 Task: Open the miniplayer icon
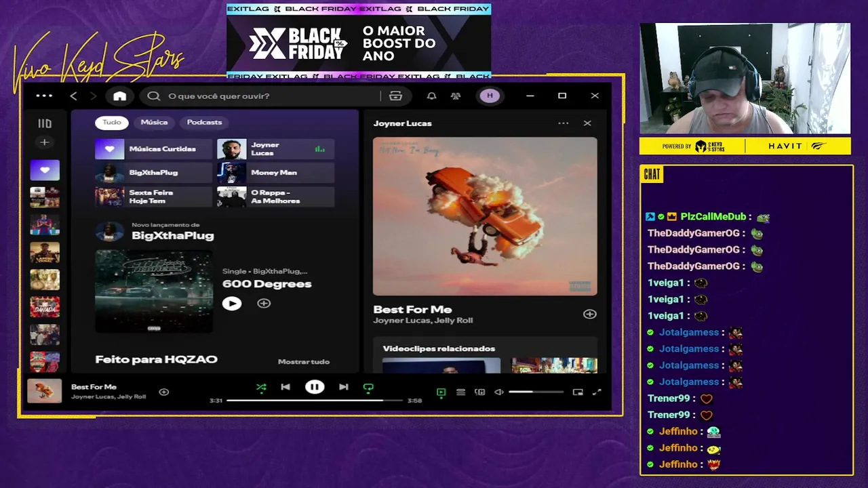coord(578,392)
